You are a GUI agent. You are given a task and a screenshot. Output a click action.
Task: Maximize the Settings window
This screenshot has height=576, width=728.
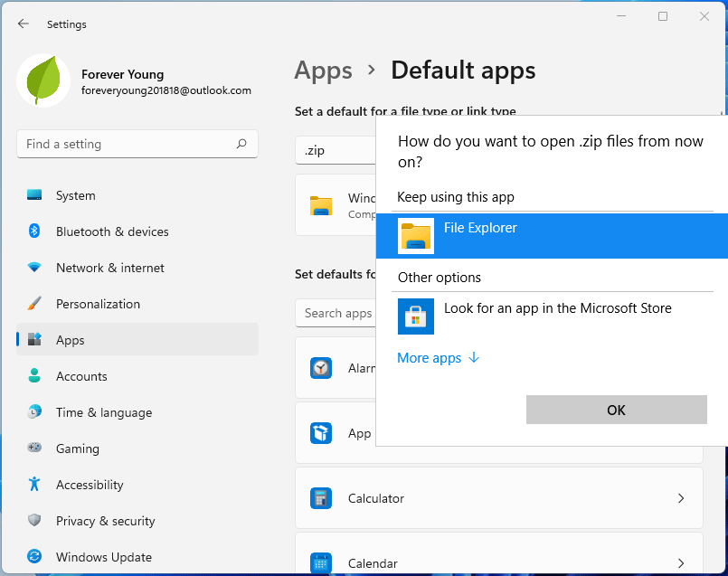pos(663,16)
